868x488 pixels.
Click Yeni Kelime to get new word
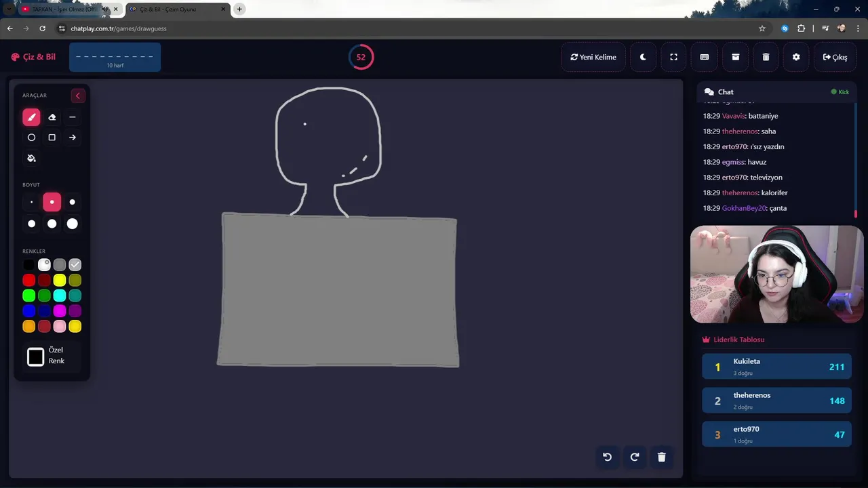tap(593, 57)
